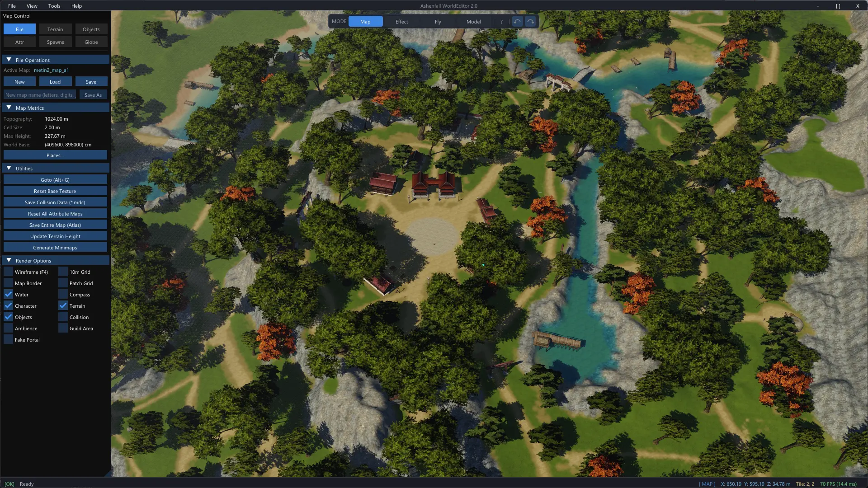
Task: Open the Help menu
Action: tap(76, 6)
